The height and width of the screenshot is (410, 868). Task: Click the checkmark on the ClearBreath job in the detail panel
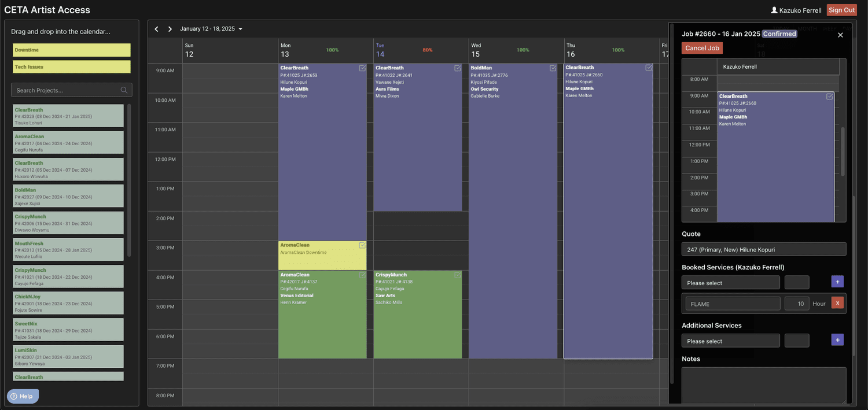click(x=830, y=97)
